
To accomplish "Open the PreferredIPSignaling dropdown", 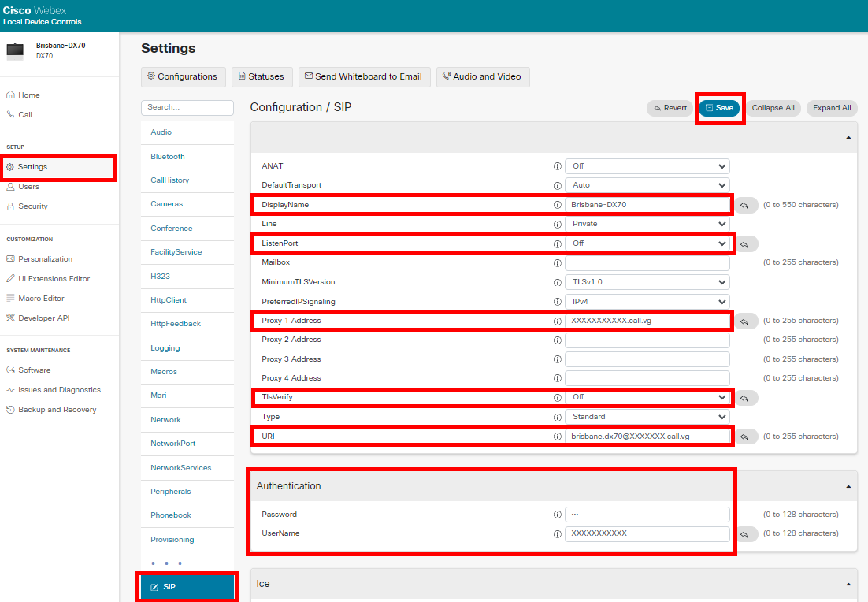I will point(647,301).
